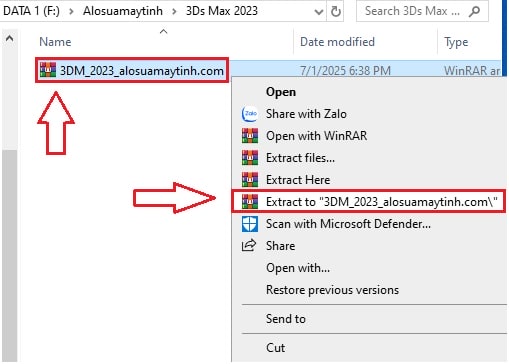Click the Zalo icon in context menu
This screenshot has width=509, height=364.
pyautogui.click(x=250, y=114)
